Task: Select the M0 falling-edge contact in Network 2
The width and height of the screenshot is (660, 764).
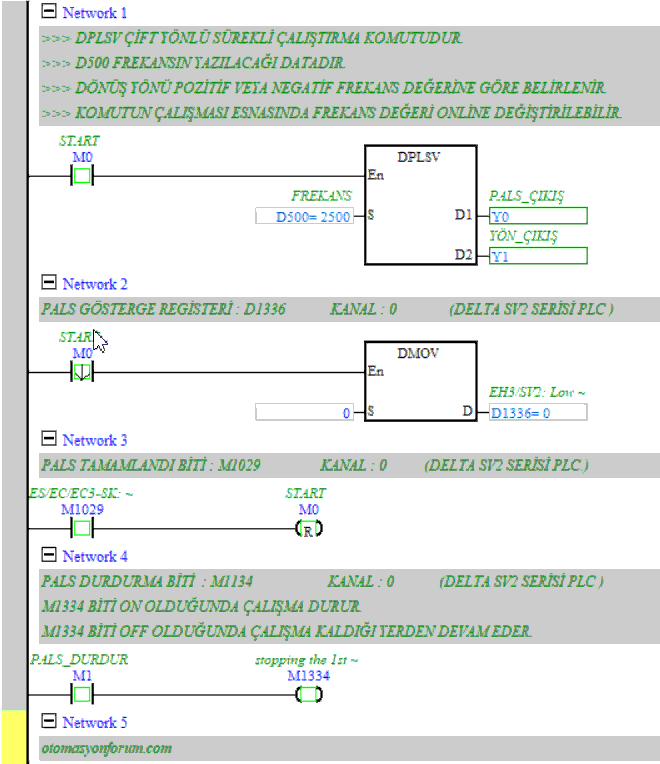Action: point(82,372)
